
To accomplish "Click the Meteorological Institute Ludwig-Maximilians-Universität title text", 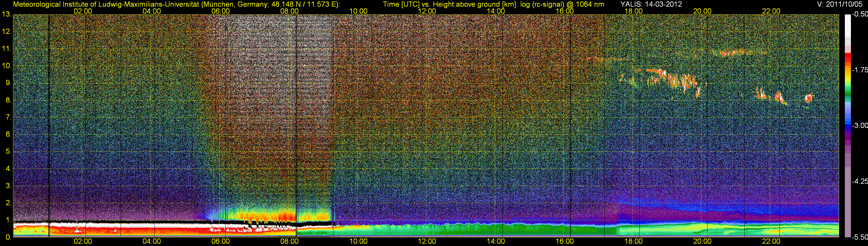I will 176,4.
